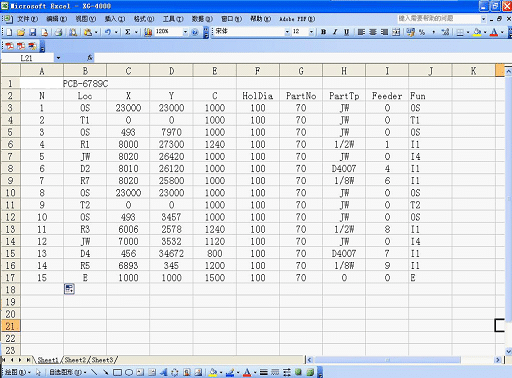Expand the Paste options dropdown arrow
512x378 pixels.
tap(96, 32)
